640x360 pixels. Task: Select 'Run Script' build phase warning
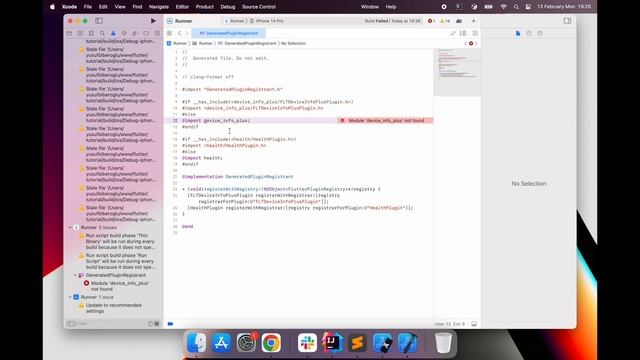117,261
